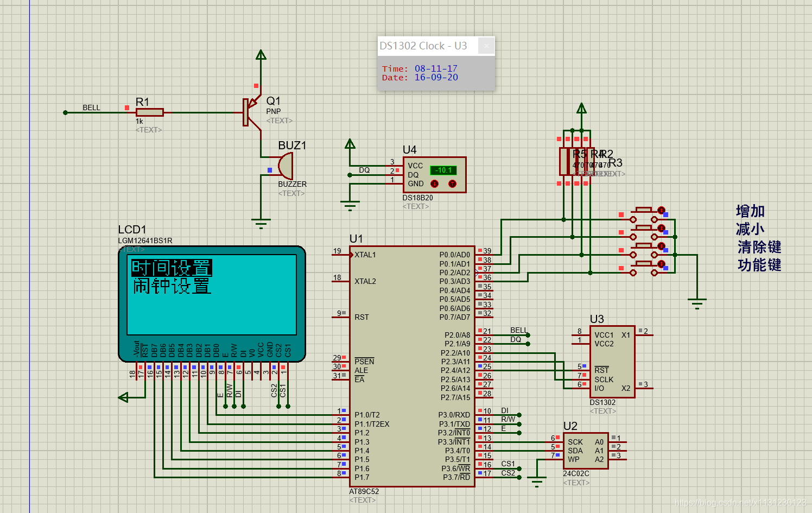This screenshot has height=513, width=812.
Task: Select the U3 DS1302 chip body
Action: coord(612,362)
